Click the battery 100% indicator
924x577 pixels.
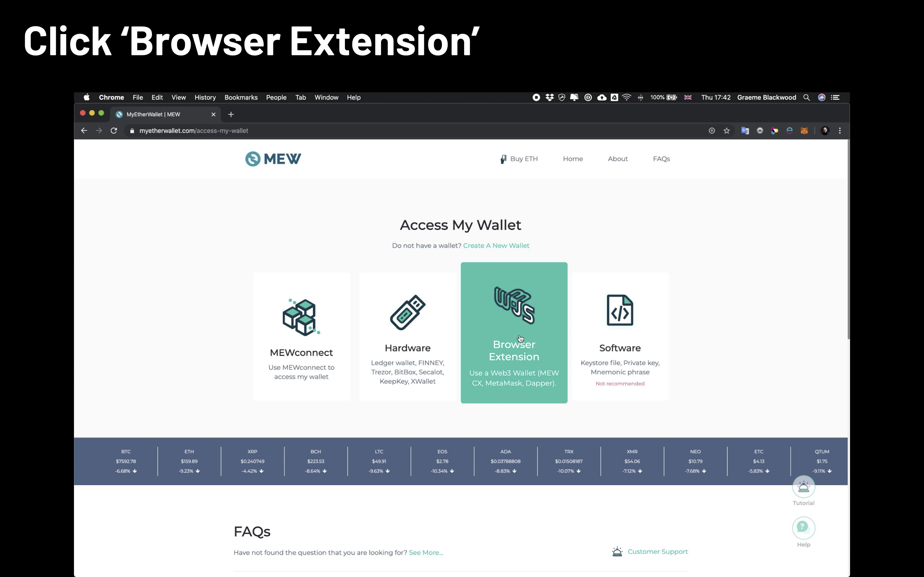tap(664, 97)
